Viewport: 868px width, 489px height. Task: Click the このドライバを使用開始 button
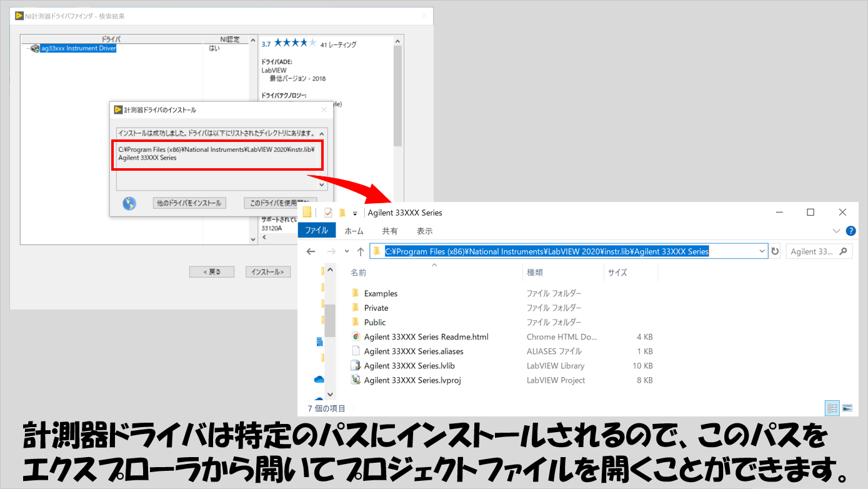point(281,203)
